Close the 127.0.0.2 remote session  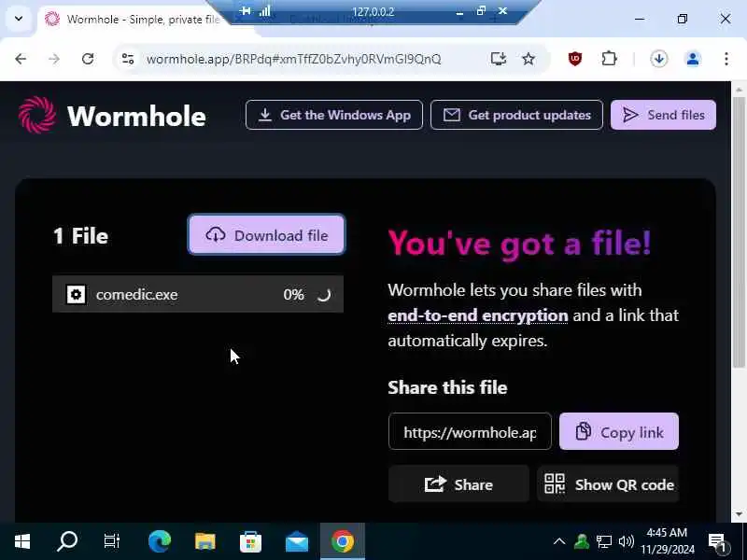click(x=502, y=10)
